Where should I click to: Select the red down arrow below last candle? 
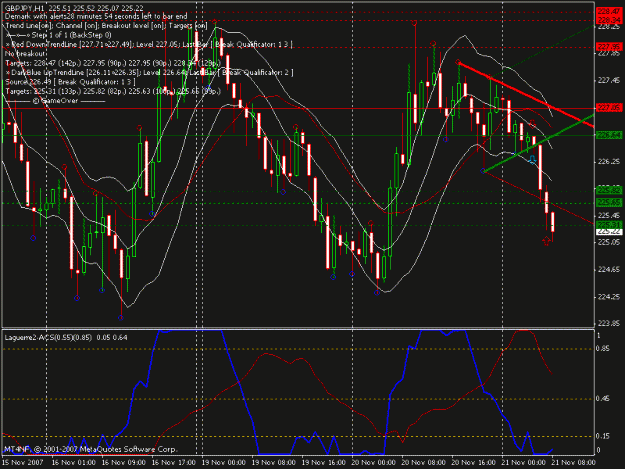point(546,241)
